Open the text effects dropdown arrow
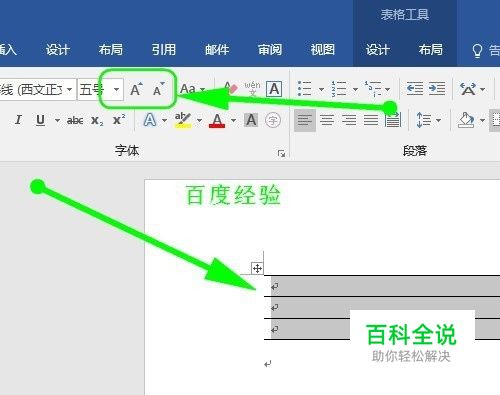The image size is (500, 395). pyautogui.click(x=164, y=120)
